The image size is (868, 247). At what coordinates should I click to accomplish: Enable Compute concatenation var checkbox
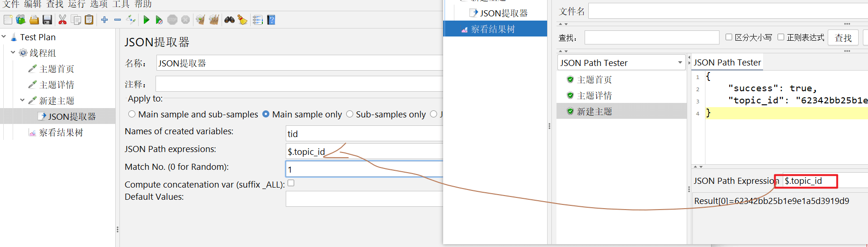coord(291,183)
